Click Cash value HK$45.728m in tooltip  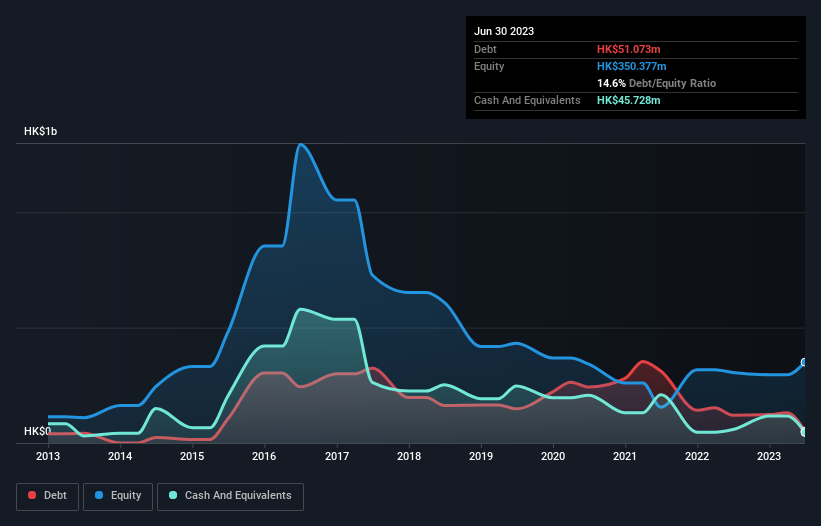point(628,100)
